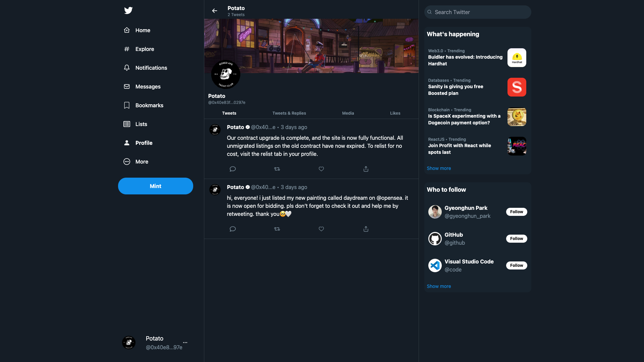Screen dimensions: 644x362
Task: Click the retweet icon on first tweet
Action: coord(277,169)
